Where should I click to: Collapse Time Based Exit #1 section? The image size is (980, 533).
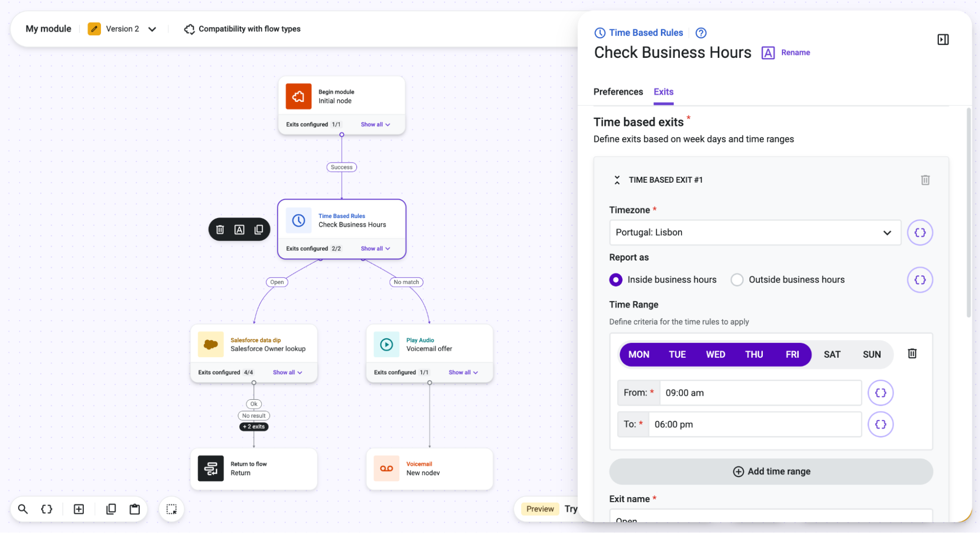(x=617, y=180)
